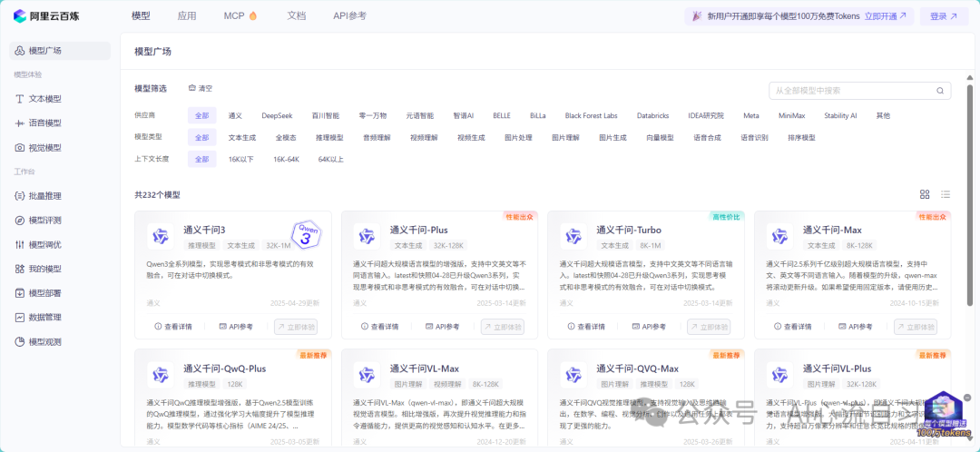This screenshot has height=452, width=980.
Task: Open the API参考 top tab
Action: click(350, 16)
